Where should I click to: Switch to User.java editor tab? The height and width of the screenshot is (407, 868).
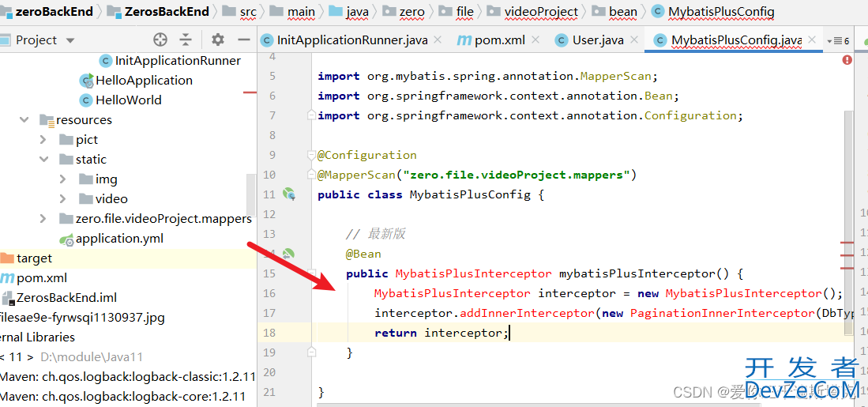(598, 40)
